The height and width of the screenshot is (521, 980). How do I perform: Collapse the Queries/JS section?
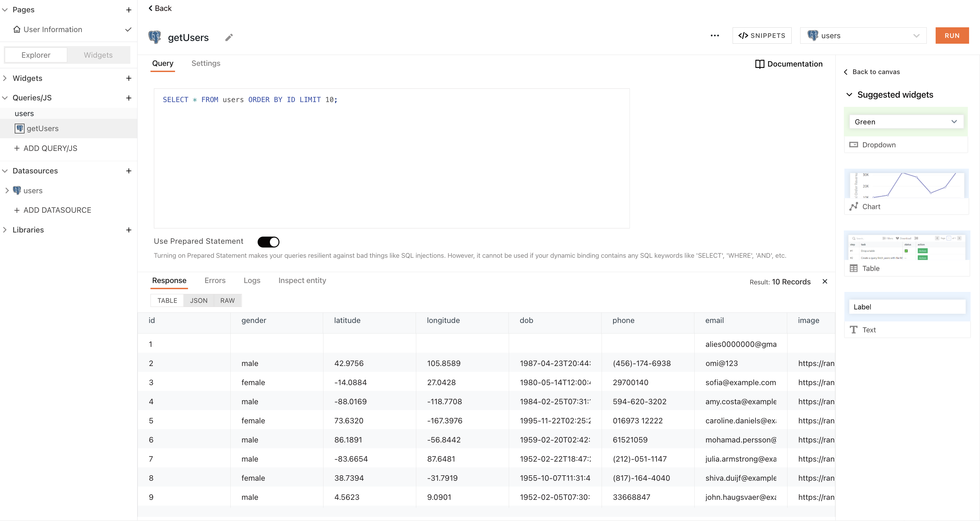point(5,98)
